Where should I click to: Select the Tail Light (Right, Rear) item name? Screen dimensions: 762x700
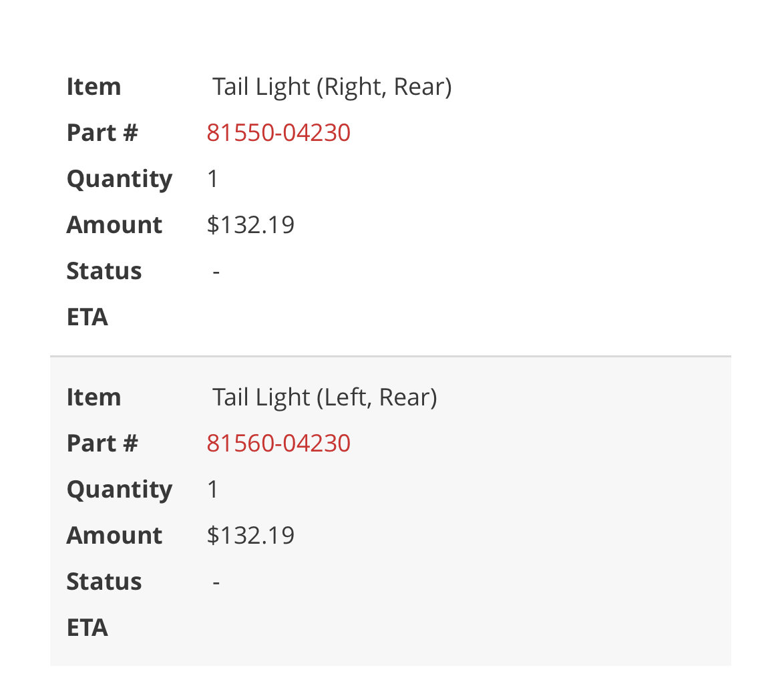coord(332,87)
